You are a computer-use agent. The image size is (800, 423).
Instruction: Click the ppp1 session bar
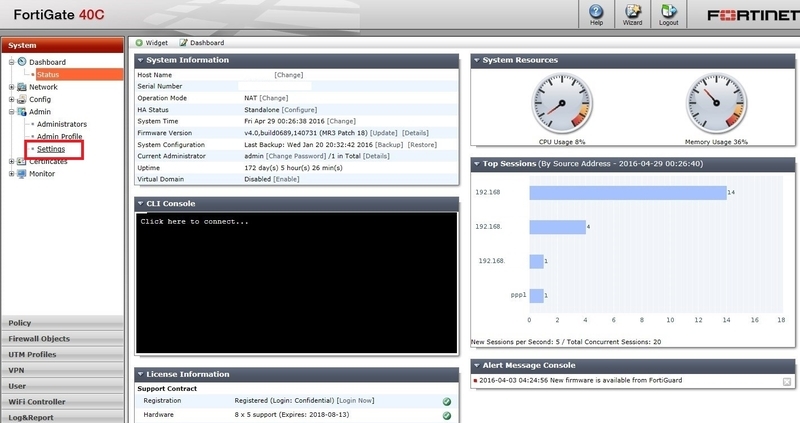point(536,295)
